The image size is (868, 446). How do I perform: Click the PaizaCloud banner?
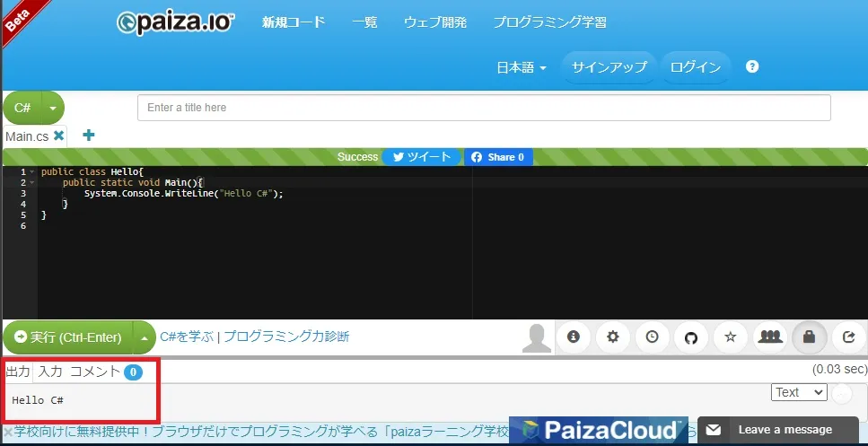pyautogui.click(x=599, y=431)
